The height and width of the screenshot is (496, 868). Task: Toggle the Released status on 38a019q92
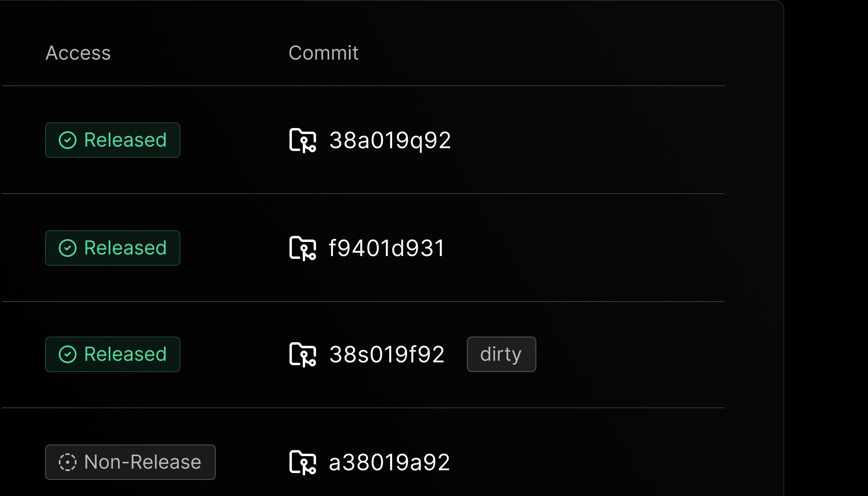[x=112, y=139]
